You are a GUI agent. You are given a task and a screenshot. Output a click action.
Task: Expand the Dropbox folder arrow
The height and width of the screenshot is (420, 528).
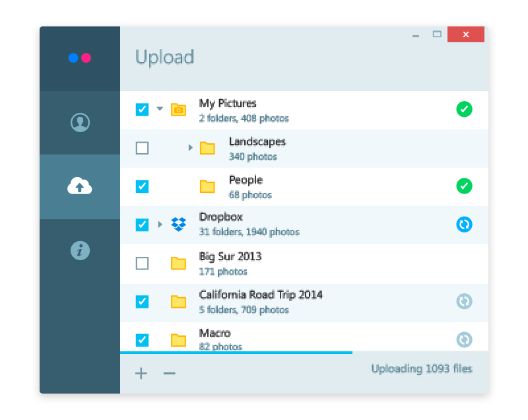pyautogui.click(x=160, y=225)
